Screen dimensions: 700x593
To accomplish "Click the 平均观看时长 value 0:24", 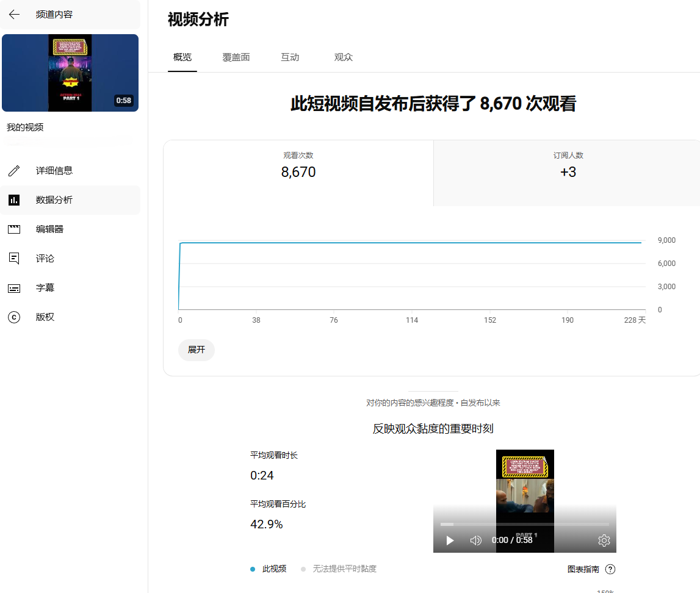I will tap(262, 476).
